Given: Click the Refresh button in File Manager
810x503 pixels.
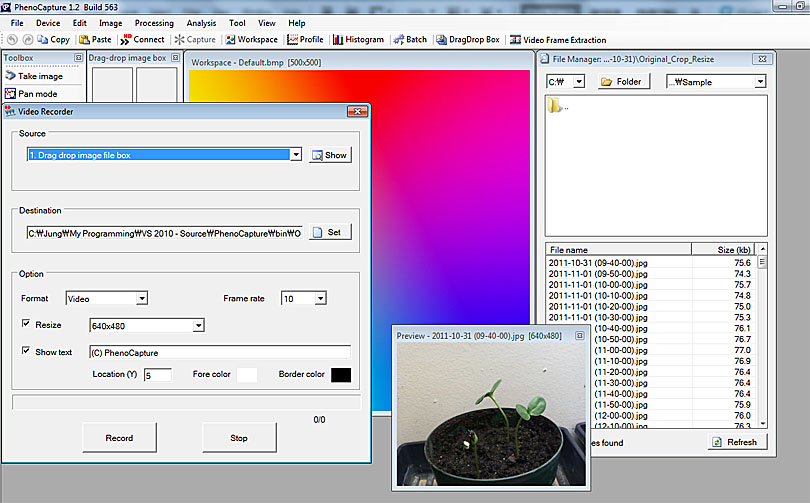Looking at the screenshot, I should pos(733,442).
